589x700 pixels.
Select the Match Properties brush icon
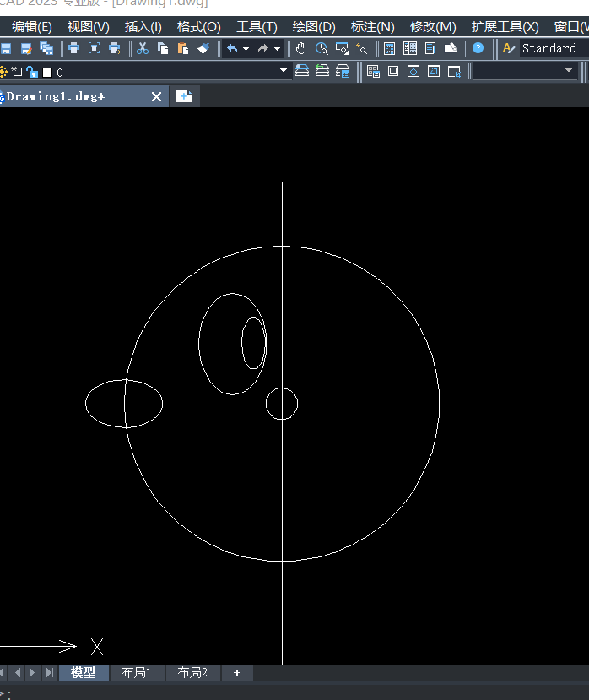pyautogui.click(x=203, y=48)
